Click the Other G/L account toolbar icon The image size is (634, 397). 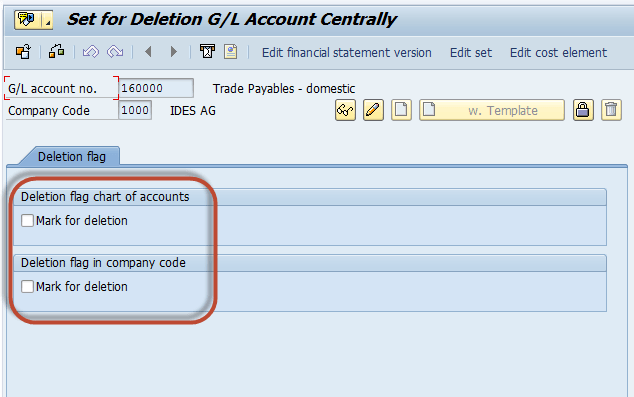point(23,52)
